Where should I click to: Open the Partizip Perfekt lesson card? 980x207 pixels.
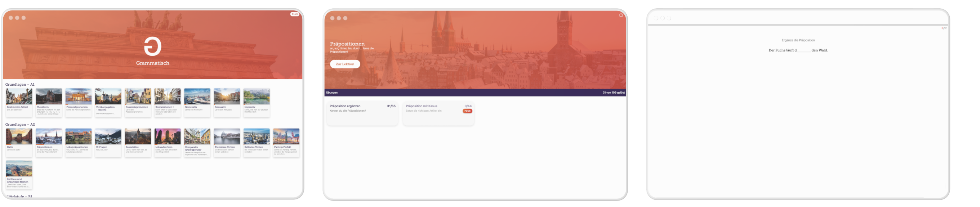[x=286, y=143]
